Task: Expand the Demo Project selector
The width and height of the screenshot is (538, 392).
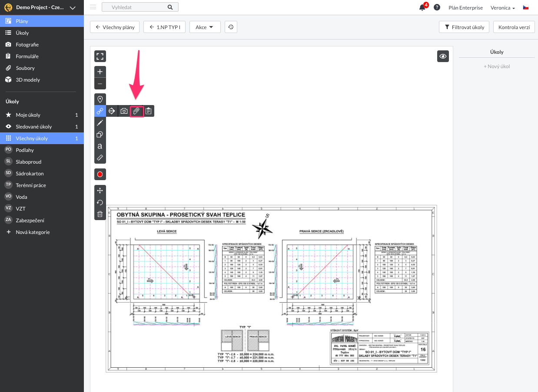Action: (73, 7)
